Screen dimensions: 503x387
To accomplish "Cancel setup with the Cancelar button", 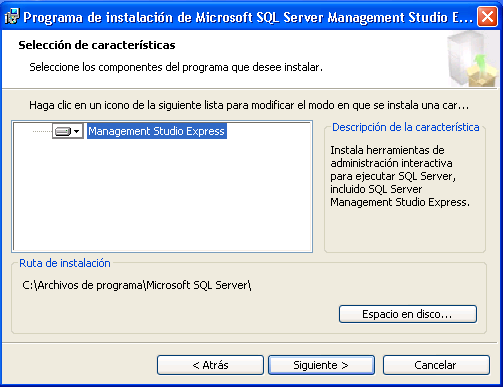I will pos(436,365).
